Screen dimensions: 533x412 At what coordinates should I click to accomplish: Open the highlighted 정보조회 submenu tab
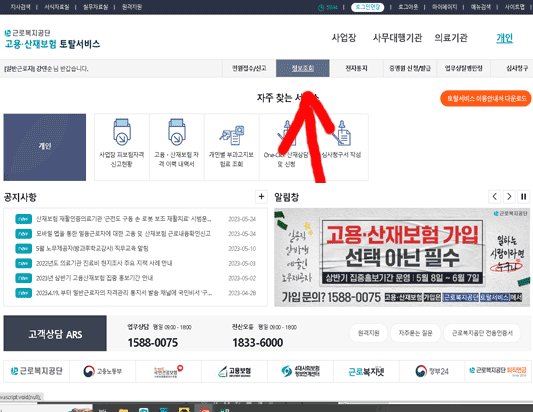click(x=303, y=68)
